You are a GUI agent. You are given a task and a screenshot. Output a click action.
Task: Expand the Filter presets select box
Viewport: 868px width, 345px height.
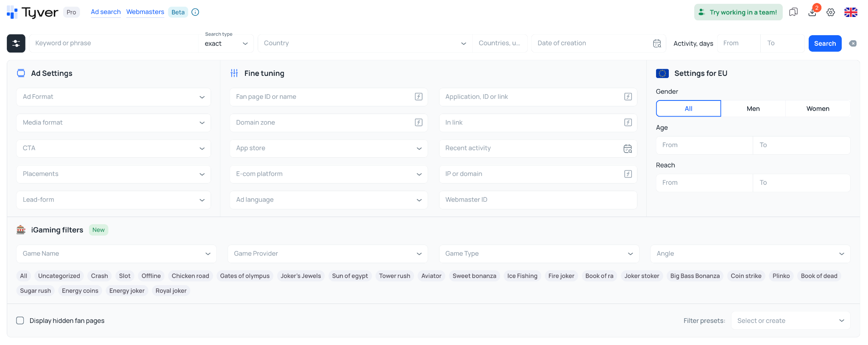click(790, 321)
